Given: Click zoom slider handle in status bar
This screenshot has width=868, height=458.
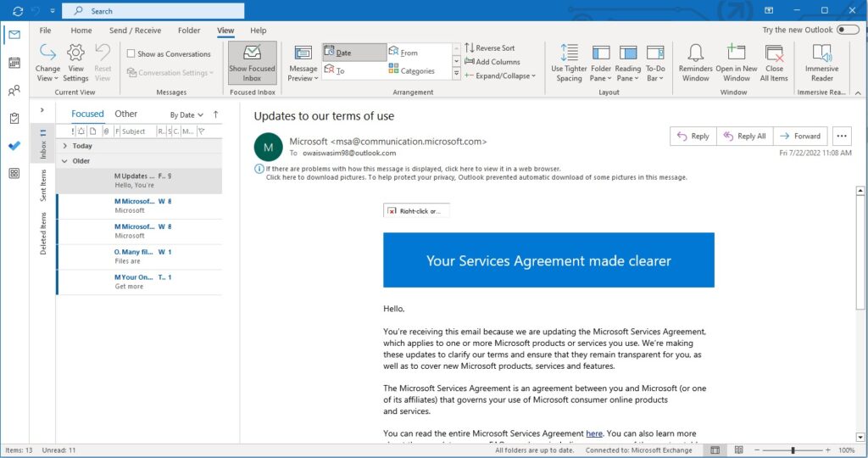Looking at the screenshot, I should click(x=793, y=450).
